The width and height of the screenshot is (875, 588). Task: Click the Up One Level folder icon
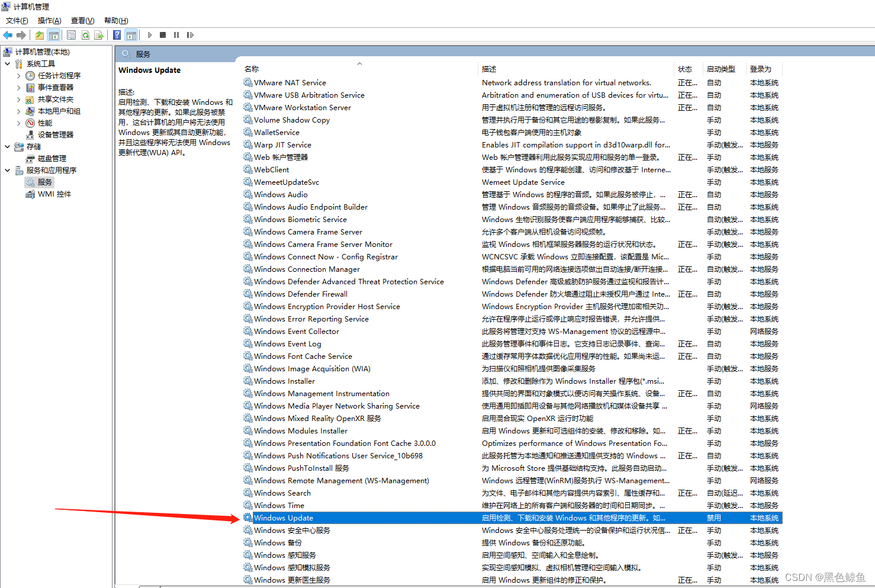(40, 35)
